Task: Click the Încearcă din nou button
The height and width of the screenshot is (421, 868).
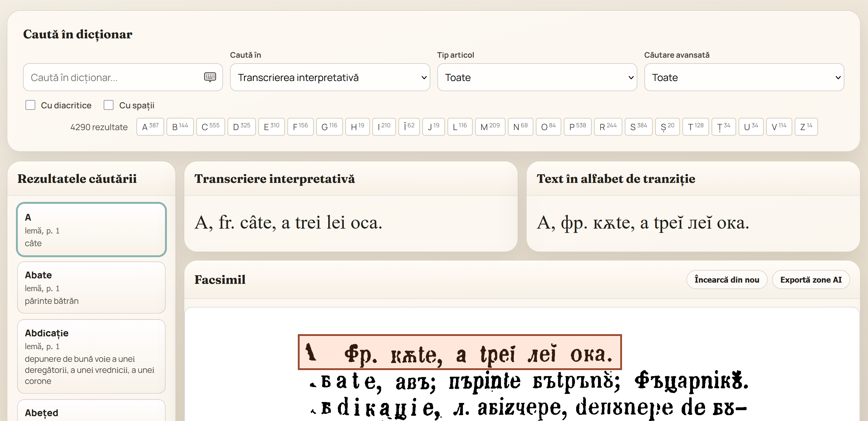Action: click(x=727, y=280)
